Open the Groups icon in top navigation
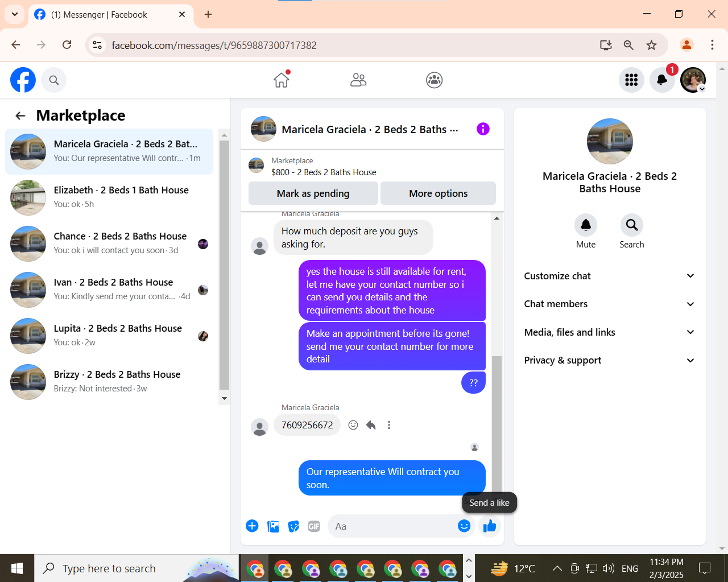Viewport: 728px width, 582px height. 435,80
